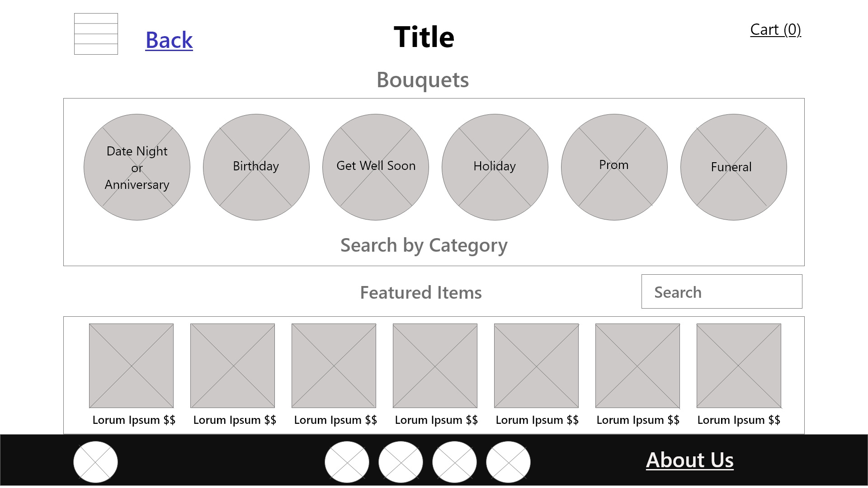Click the Search input field
Image resolution: width=868 pixels, height=488 pixels.
[x=722, y=292]
